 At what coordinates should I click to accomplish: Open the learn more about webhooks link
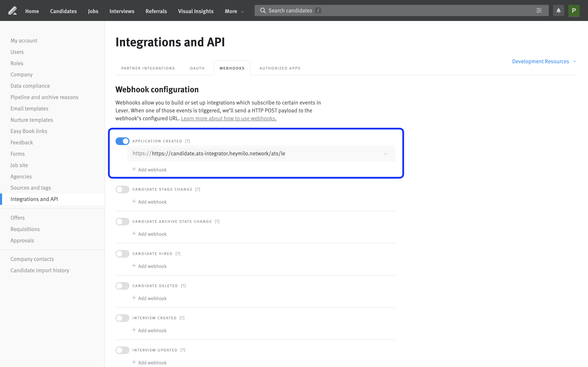coord(229,118)
